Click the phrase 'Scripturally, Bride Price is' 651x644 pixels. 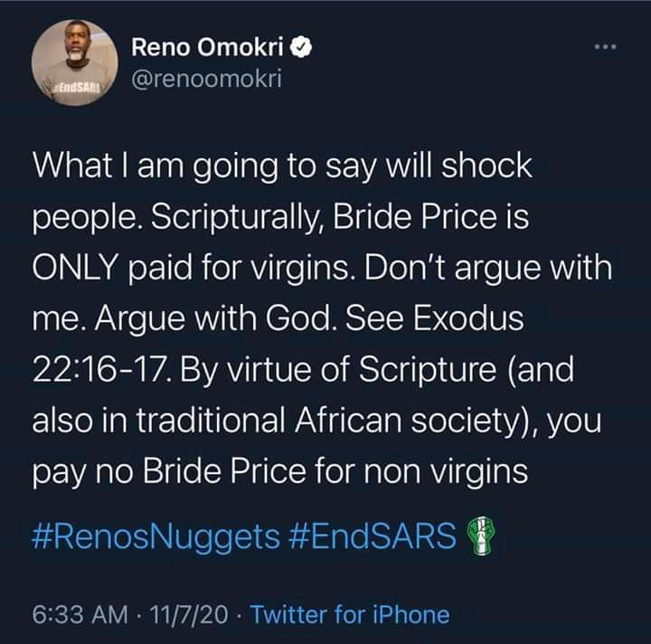pos(340,218)
